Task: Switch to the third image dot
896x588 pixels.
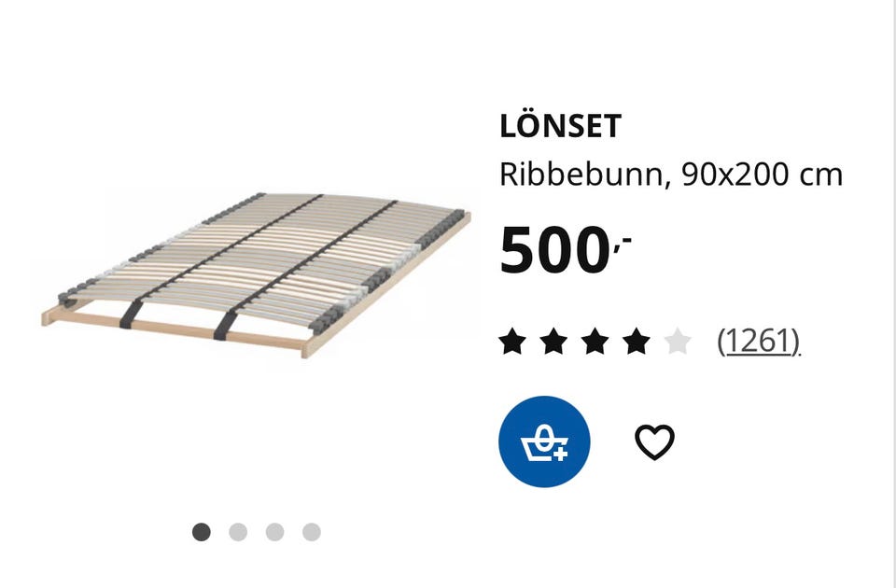Action: tap(274, 532)
